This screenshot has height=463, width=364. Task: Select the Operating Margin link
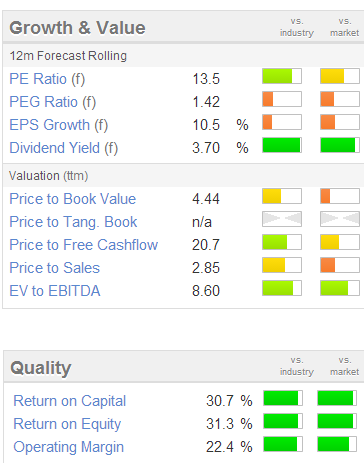(x=69, y=447)
